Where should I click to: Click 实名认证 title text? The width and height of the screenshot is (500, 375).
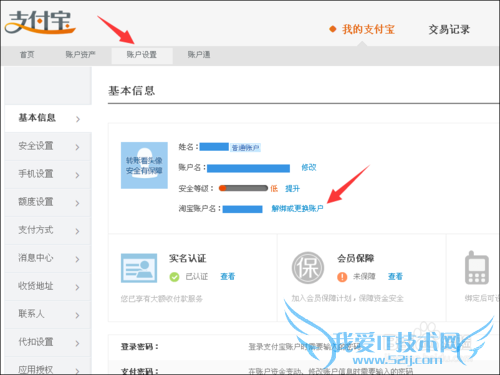(x=188, y=258)
